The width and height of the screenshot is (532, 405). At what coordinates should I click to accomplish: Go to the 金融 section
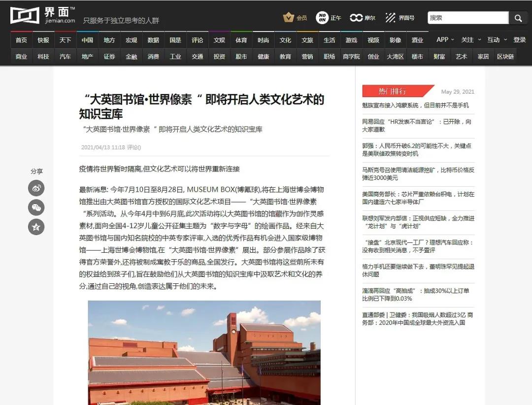132,56
